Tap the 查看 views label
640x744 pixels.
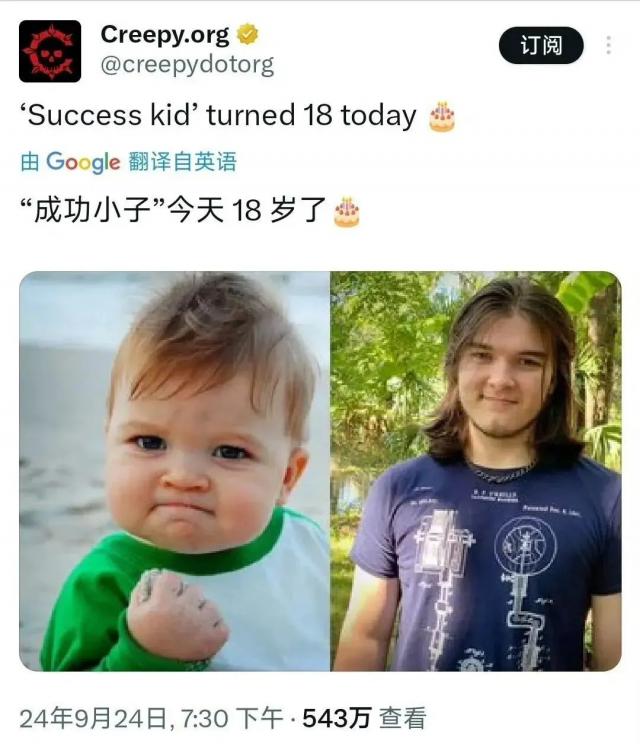pos(402,718)
